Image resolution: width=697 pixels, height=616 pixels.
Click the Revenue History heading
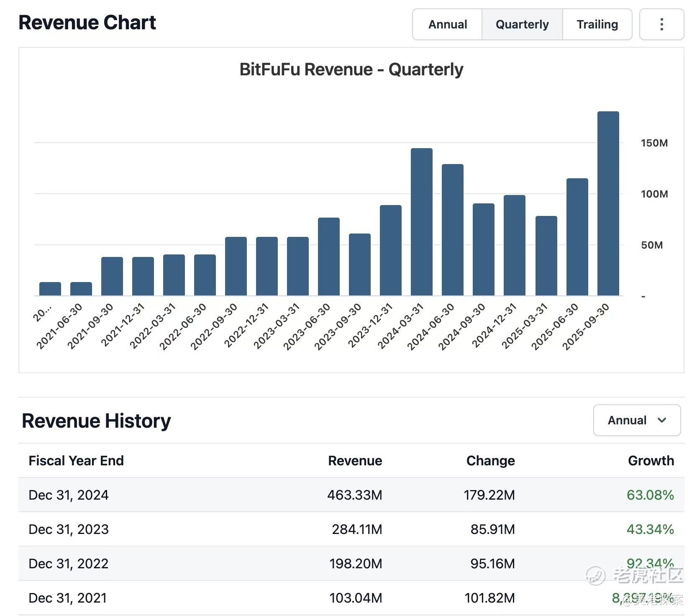(96, 421)
